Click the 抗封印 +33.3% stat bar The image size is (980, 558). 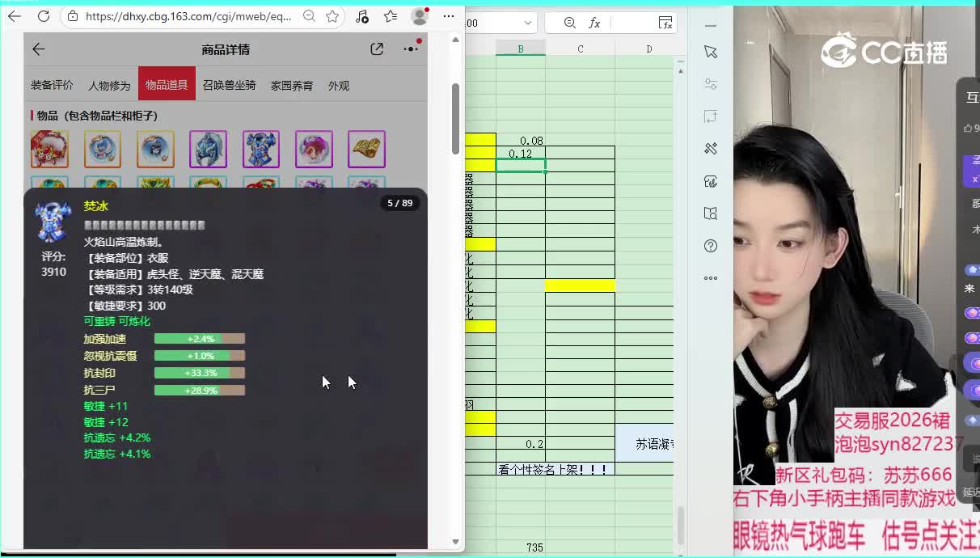[x=200, y=373]
